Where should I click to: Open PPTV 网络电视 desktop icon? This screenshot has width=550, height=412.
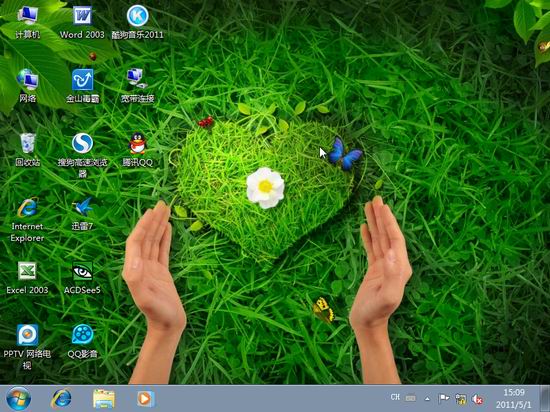coord(27,347)
